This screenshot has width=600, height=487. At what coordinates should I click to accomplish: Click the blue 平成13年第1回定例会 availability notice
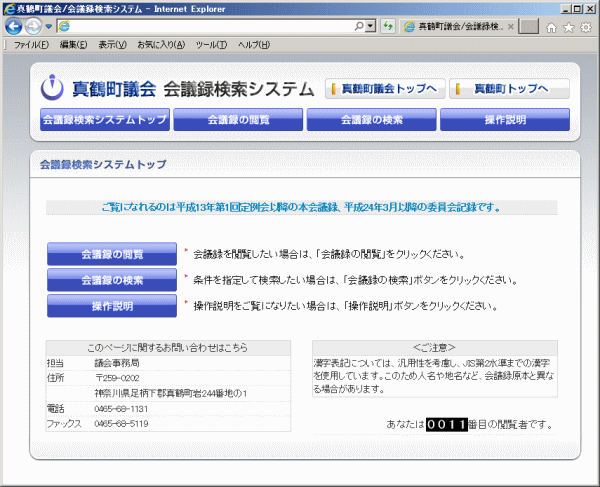pos(301,207)
